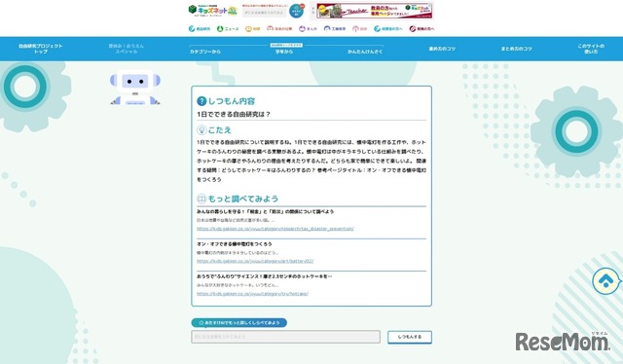Click オン・オフできる懐中電灯をつくろう result title
Viewport: 623px width, 364px height.
click(235, 244)
